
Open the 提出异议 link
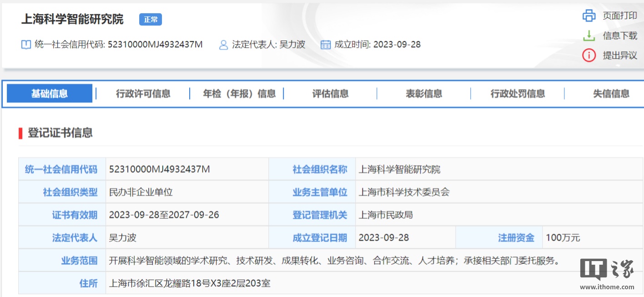620,55
